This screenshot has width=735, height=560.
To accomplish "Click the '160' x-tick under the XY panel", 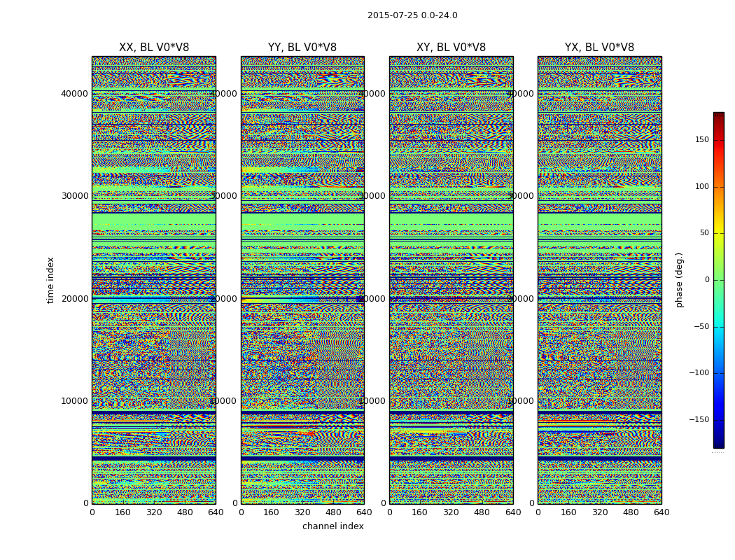I will tap(420, 512).
